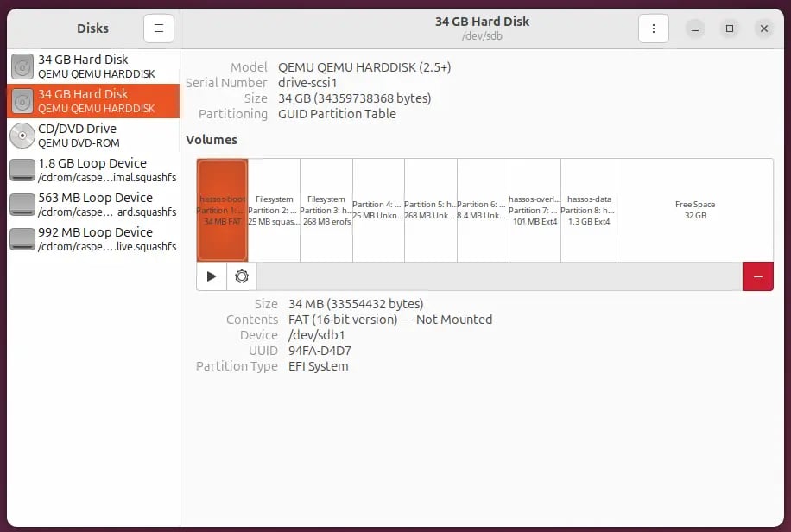Select the 32 GB Free Space block
Screen dimensions: 791x532
(x=694, y=210)
